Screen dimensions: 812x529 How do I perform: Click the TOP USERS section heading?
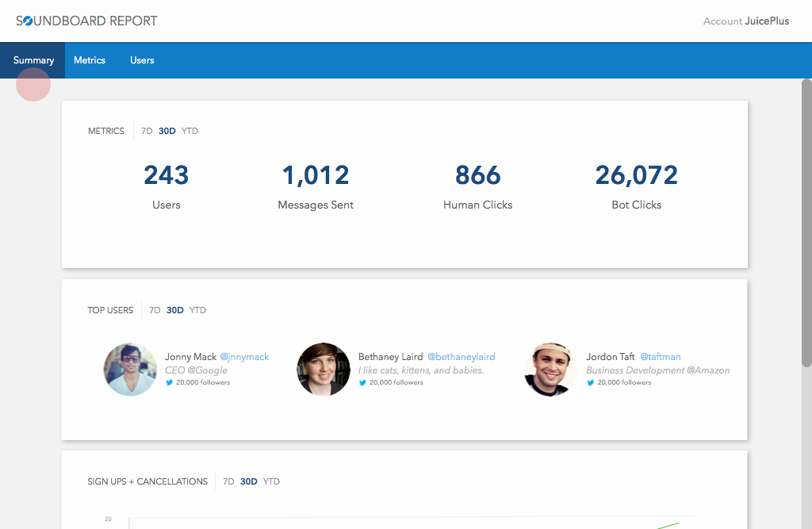pos(110,310)
